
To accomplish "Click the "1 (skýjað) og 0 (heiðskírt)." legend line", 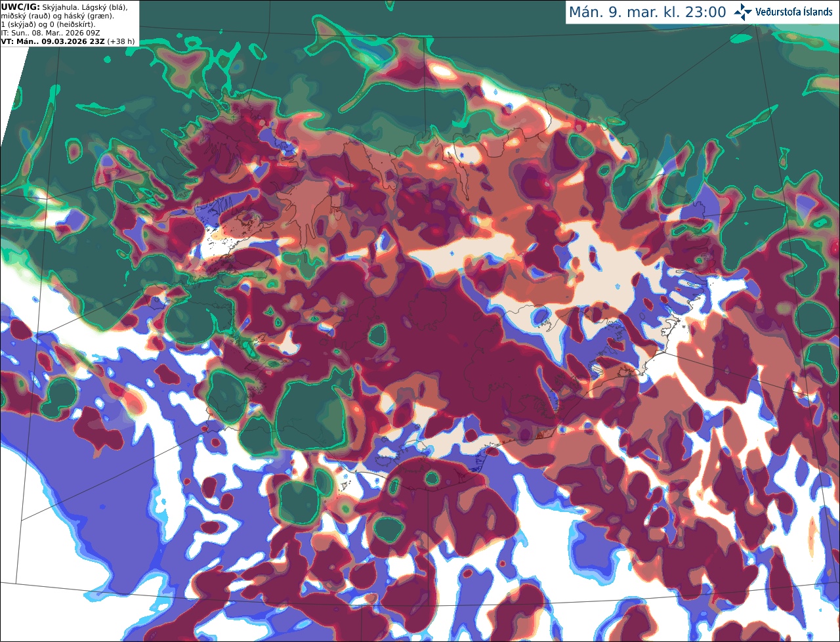I will [49, 24].
